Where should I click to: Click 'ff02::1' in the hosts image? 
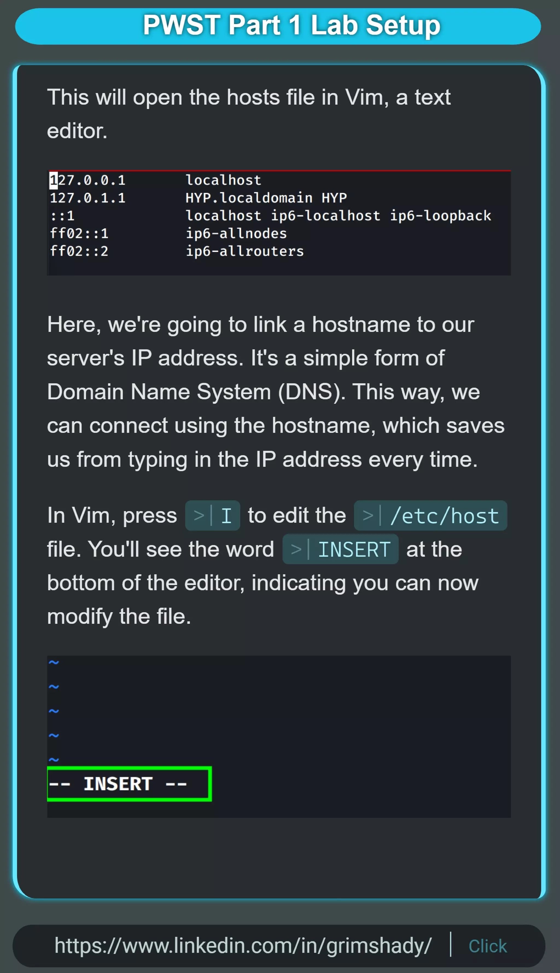79,234
